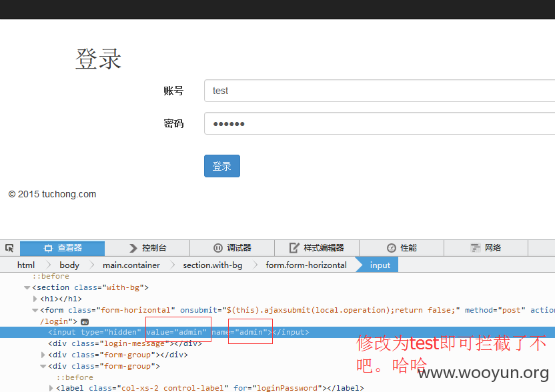The width and height of the screenshot is (555, 392).
Task: Click the ::before row under form-group
Action: [x=75, y=377]
